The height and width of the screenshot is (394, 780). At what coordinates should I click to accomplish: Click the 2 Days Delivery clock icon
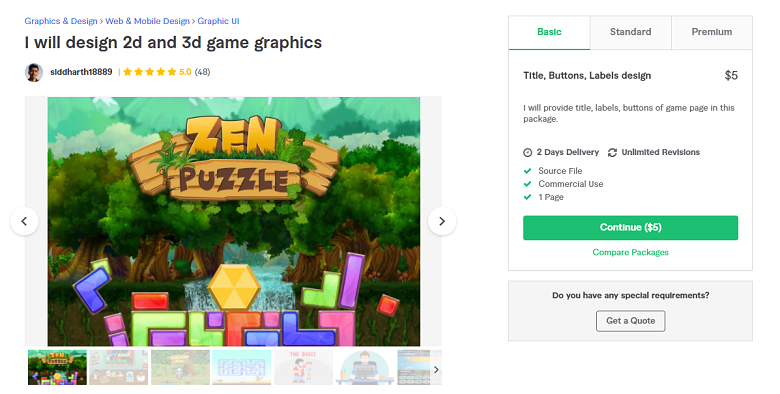click(528, 152)
